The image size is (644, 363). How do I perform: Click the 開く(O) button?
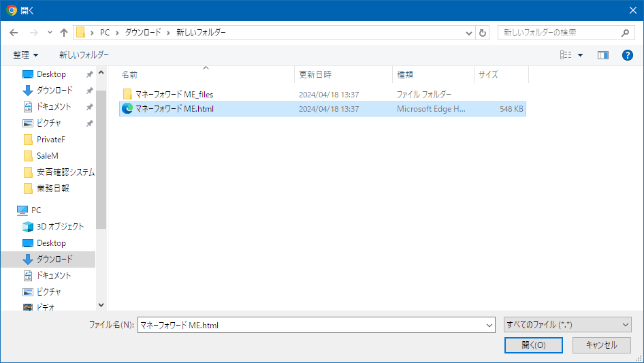[533, 345]
